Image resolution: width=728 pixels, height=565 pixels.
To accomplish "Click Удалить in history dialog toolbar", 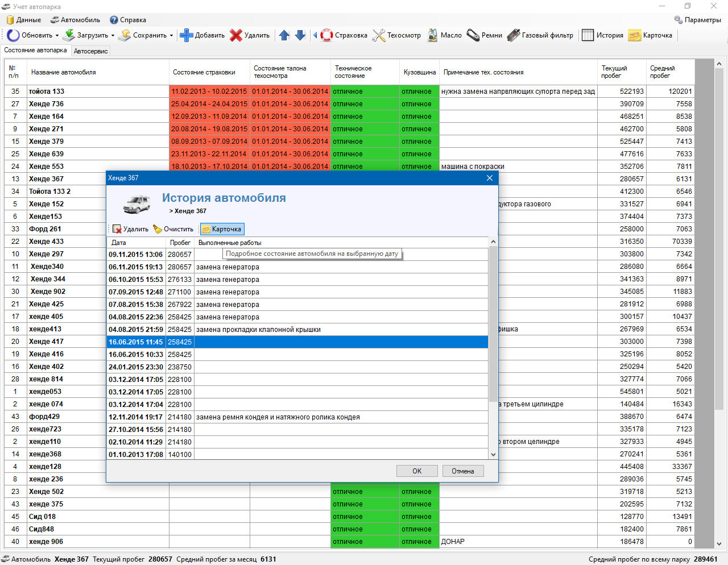I will coord(130,229).
